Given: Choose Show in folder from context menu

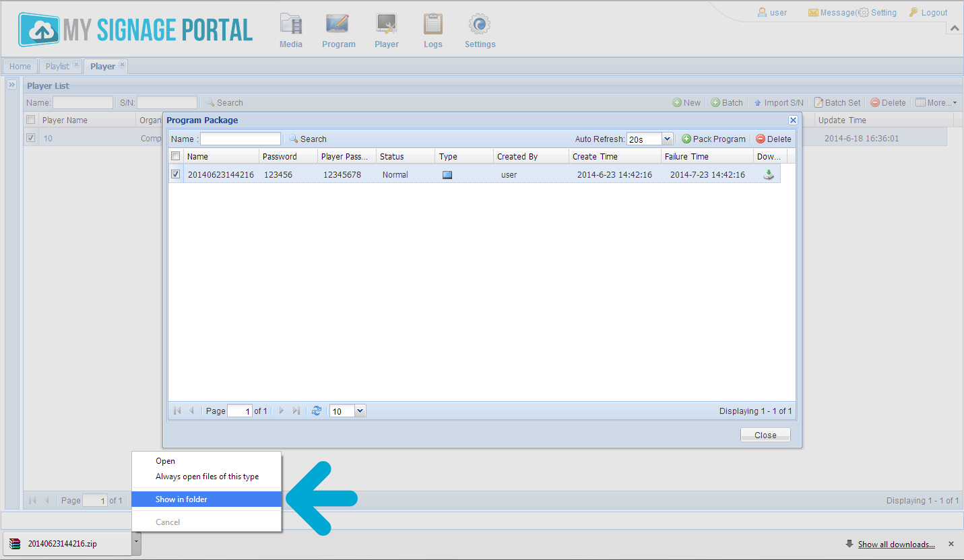Looking at the screenshot, I should click(x=206, y=499).
